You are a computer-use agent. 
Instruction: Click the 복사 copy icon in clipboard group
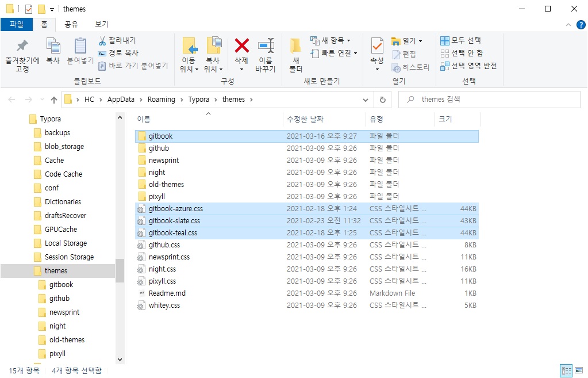[53, 51]
